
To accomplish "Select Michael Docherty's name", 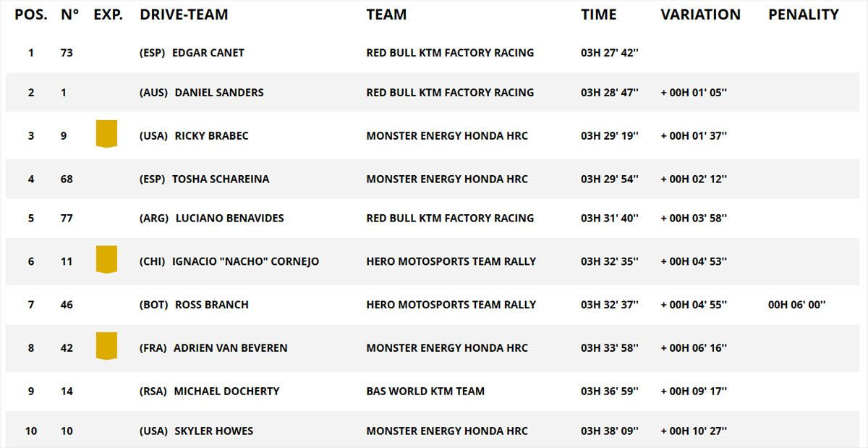I will tap(226, 392).
